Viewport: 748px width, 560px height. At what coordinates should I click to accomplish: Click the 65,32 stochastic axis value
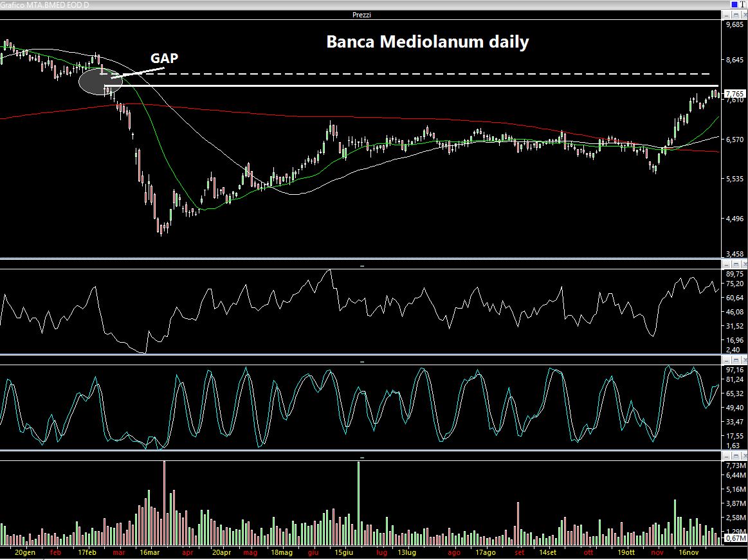[x=734, y=393]
